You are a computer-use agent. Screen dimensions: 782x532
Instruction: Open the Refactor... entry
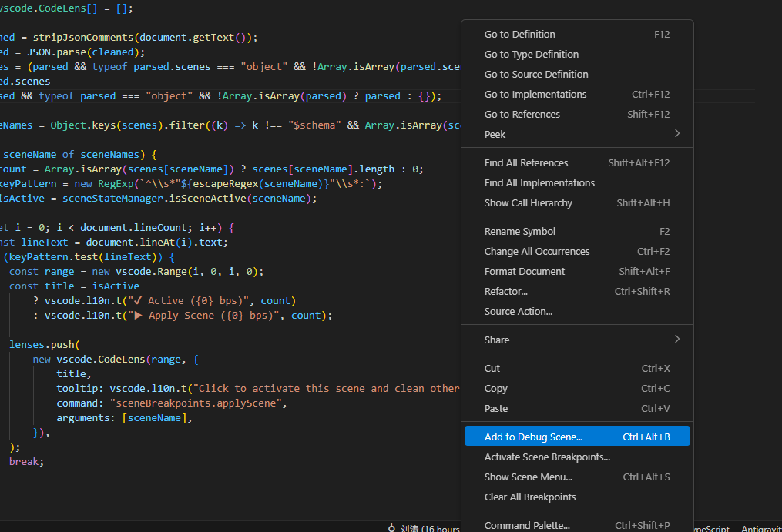(577, 291)
